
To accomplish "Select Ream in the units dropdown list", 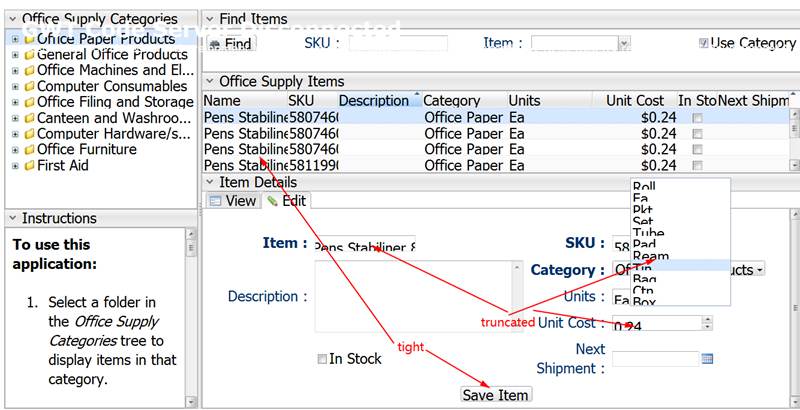I will tap(651, 257).
